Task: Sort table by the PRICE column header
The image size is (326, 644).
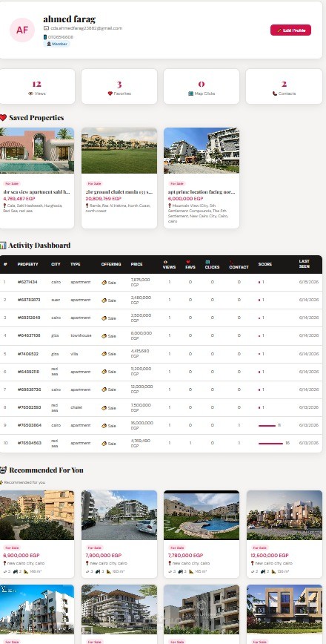Action: point(136,264)
